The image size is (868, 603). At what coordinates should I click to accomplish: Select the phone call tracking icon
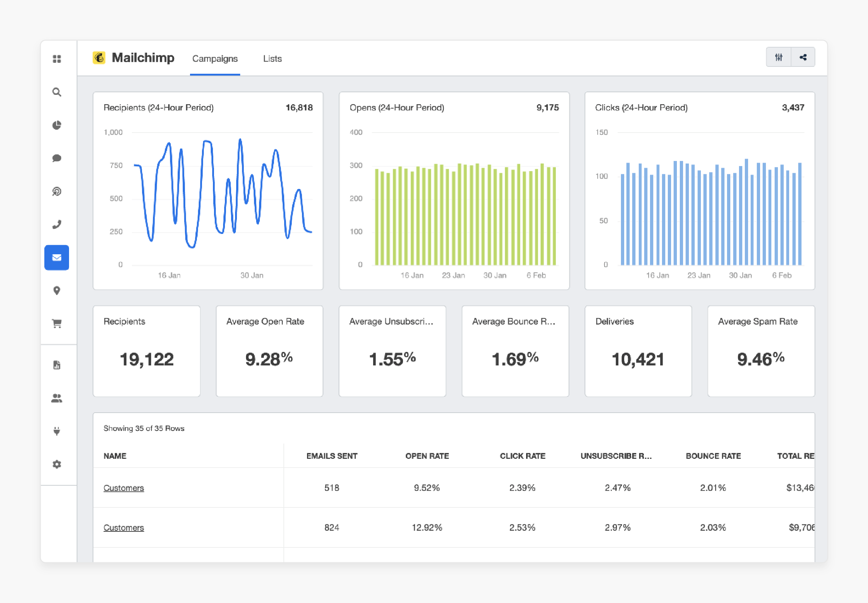[x=57, y=224]
